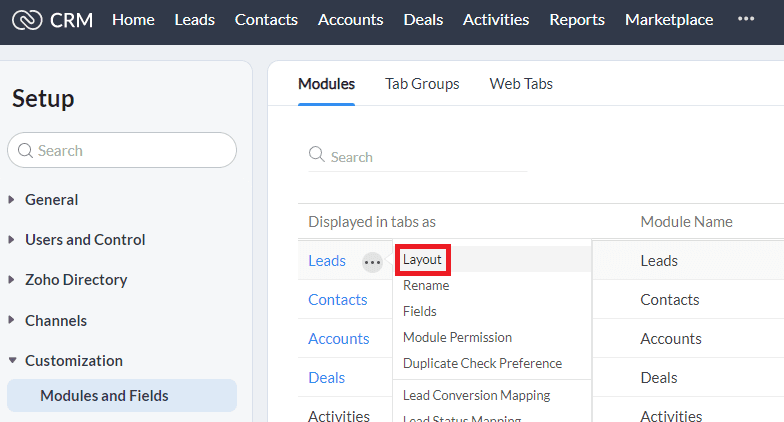Viewport: 784px width, 422px height.
Task: Expand the Channels section
Action: (x=55, y=321)
